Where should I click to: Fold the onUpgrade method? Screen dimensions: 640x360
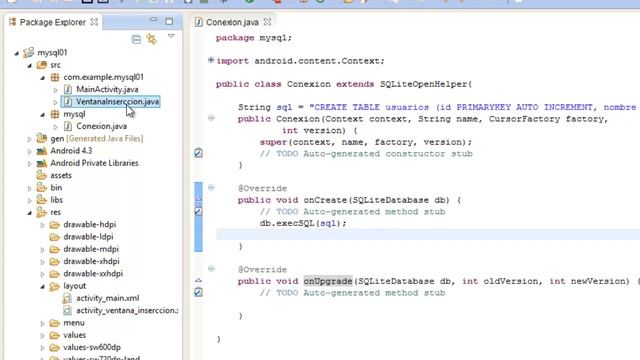(211, 269)
